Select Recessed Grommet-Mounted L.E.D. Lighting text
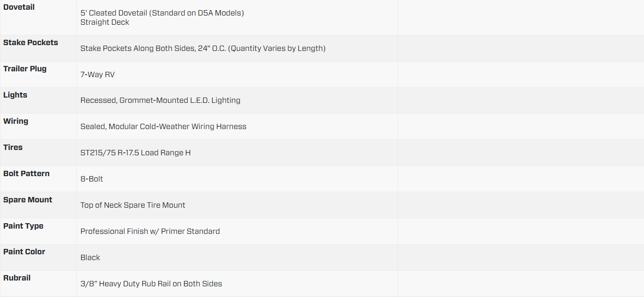 160,100
